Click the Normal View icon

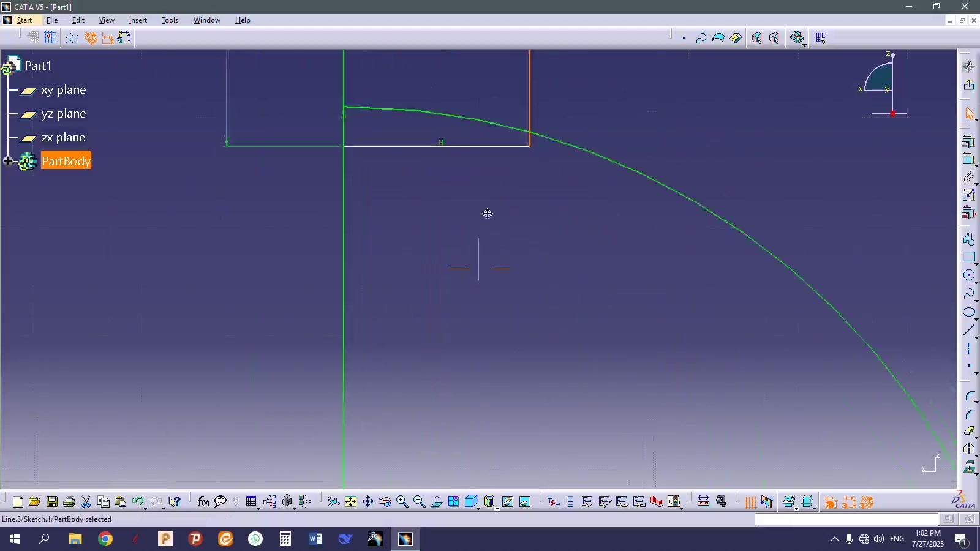[x=437, y=502]
